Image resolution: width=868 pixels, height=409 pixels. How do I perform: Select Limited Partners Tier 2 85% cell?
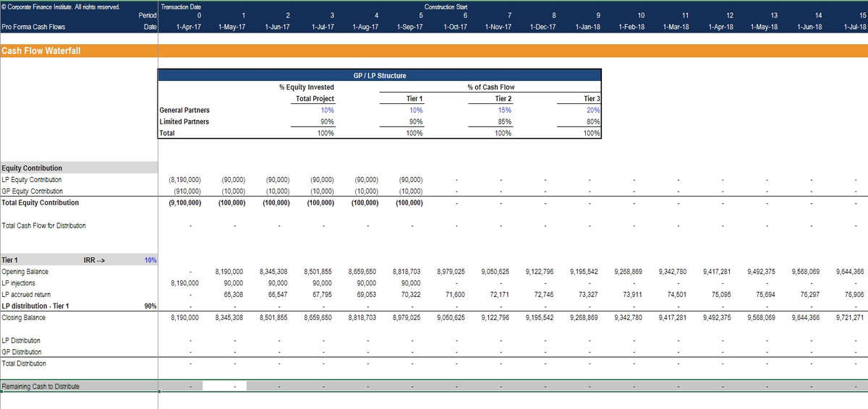[x=503, y=121]
